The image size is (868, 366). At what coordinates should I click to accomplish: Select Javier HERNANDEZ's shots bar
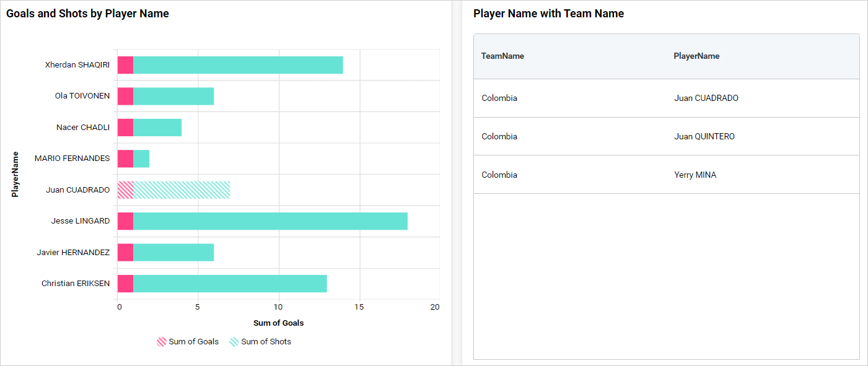(x=173, y=253)
